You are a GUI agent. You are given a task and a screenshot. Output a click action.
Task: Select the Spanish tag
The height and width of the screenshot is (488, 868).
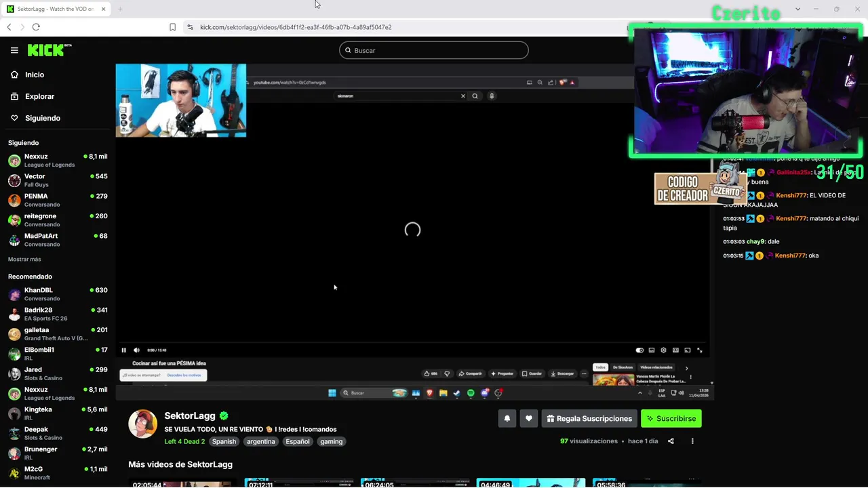pos(224,441)
